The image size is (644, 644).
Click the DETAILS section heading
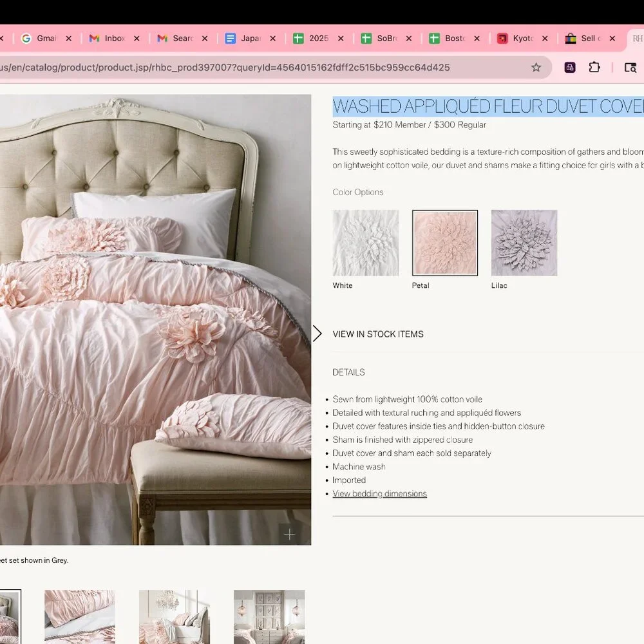(x=348, y=372)
